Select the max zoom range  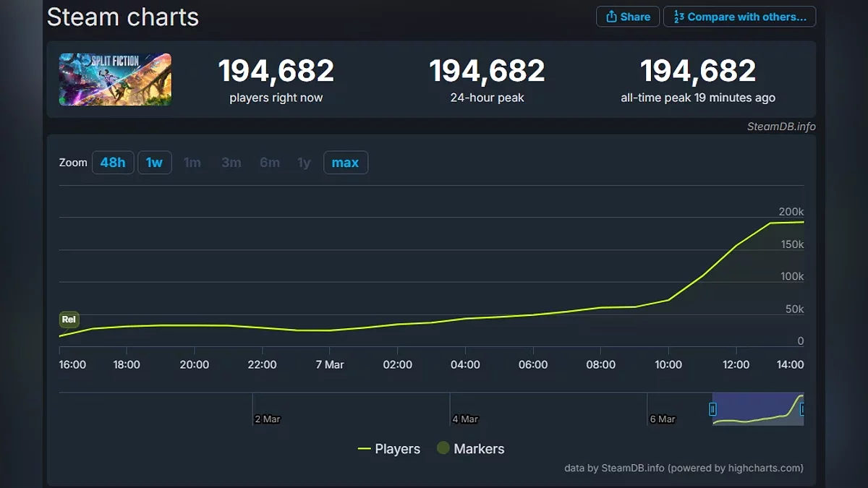coord(345,163)
